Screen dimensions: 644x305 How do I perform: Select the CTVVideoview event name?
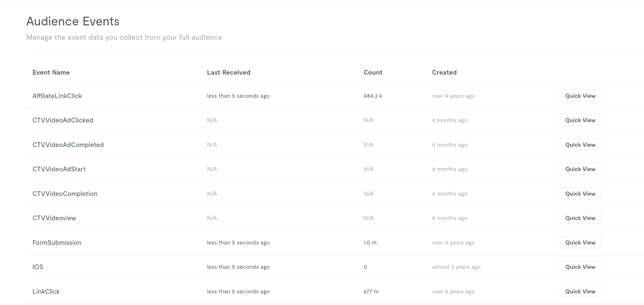pyautogui.click(x=54, y=218)
